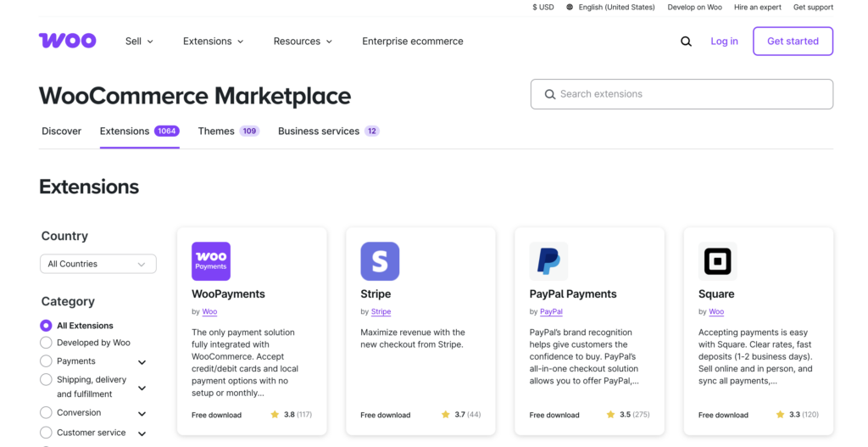Expand the Payments category chevron
The image size is (868, 447).
(x=142, y=362)
